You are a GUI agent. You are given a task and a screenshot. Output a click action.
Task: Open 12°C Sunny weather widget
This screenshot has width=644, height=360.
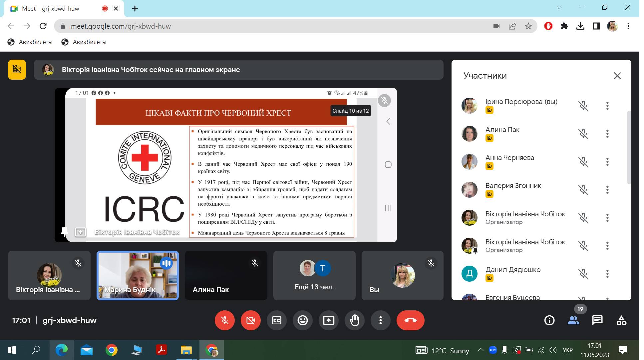(x=443, y=350)
